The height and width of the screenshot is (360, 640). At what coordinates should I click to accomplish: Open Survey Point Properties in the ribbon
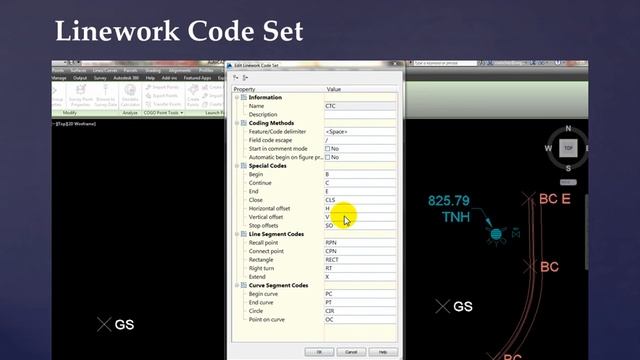pyautogui.click(x=81, y=96)
